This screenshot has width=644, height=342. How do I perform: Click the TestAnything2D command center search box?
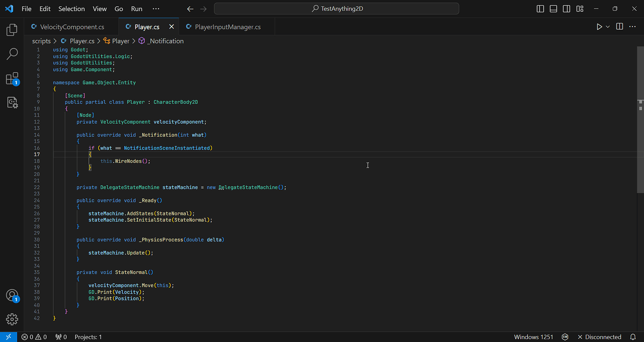point(336,9)
